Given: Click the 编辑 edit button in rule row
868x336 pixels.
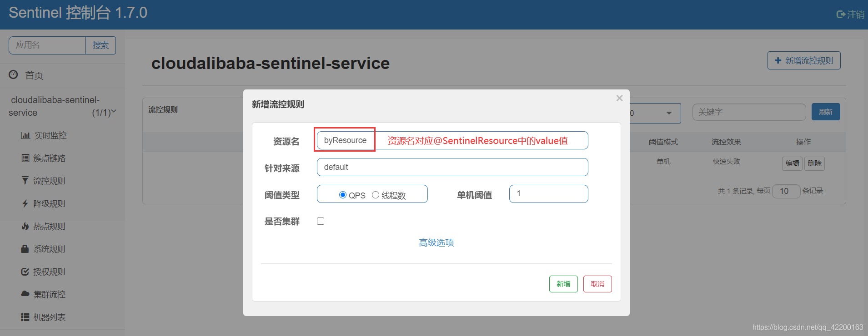Looking at the screenshot, I should [x=793, y=163].
